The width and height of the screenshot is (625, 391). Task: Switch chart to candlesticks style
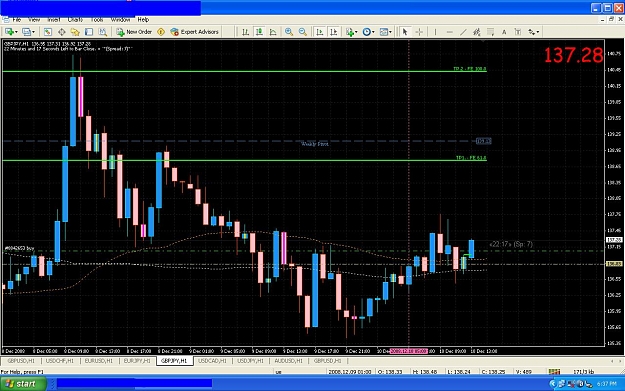[259, 31]
